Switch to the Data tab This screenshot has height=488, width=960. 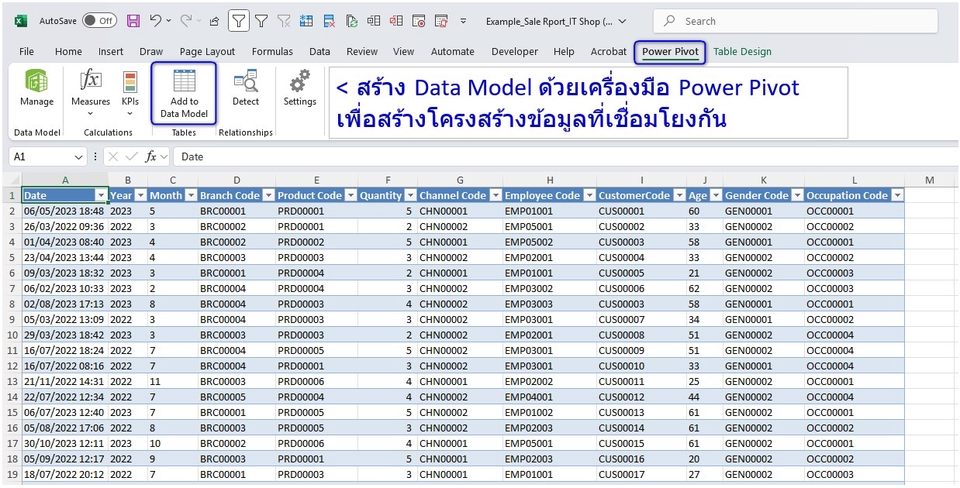tap(320, 52)
